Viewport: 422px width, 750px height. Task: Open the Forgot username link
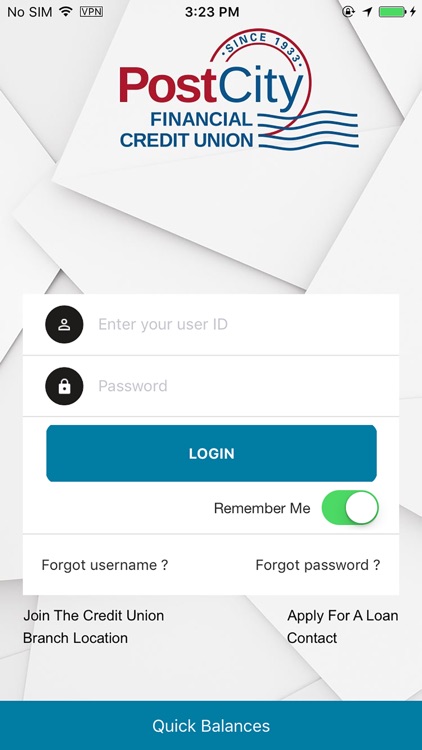[105, 565]
